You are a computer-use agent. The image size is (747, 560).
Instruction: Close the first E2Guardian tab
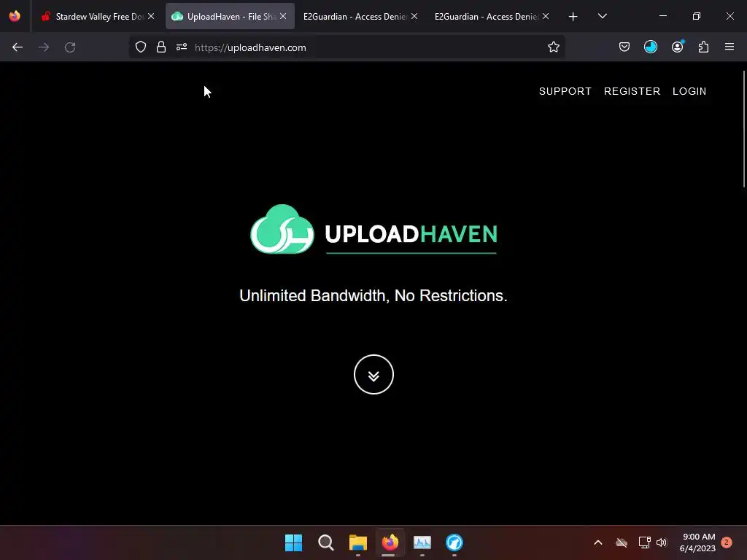[x=414, y=16]
